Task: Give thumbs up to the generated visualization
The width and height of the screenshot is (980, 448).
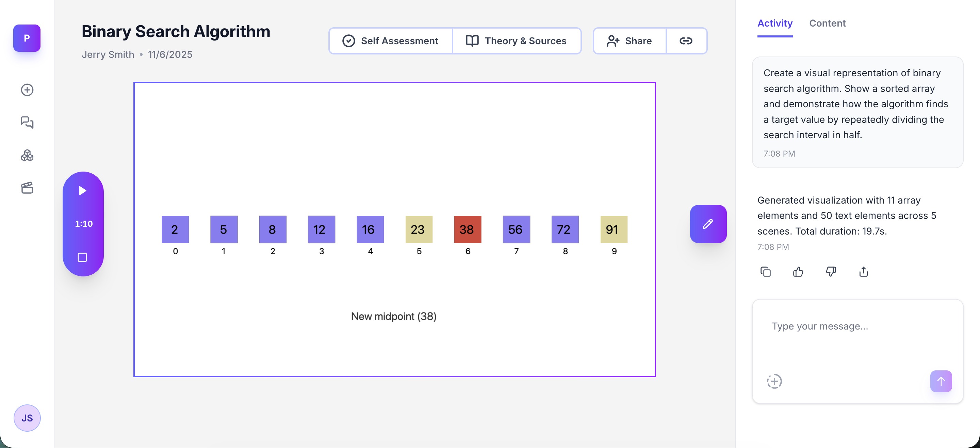Action: (x=798, y=271)
